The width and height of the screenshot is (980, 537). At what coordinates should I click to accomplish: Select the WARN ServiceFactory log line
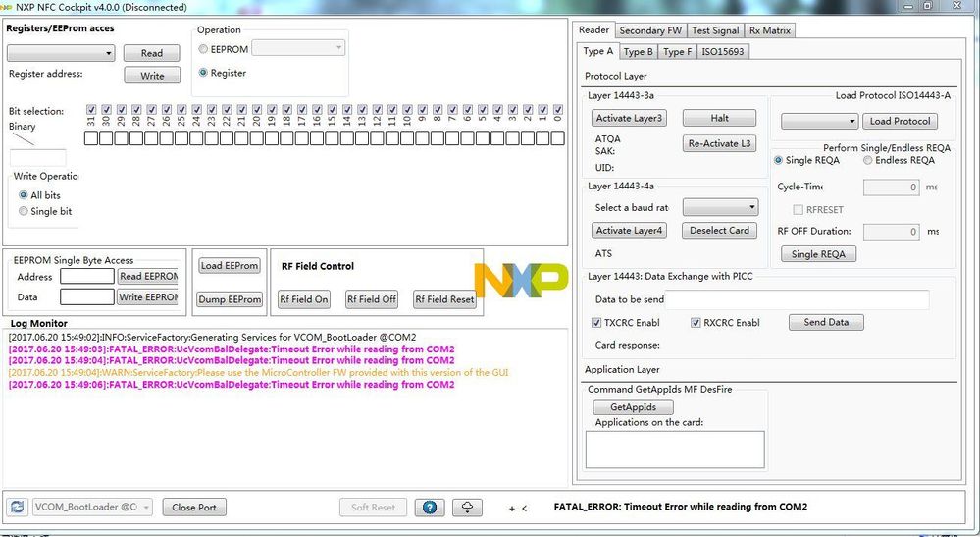[258, 373]
